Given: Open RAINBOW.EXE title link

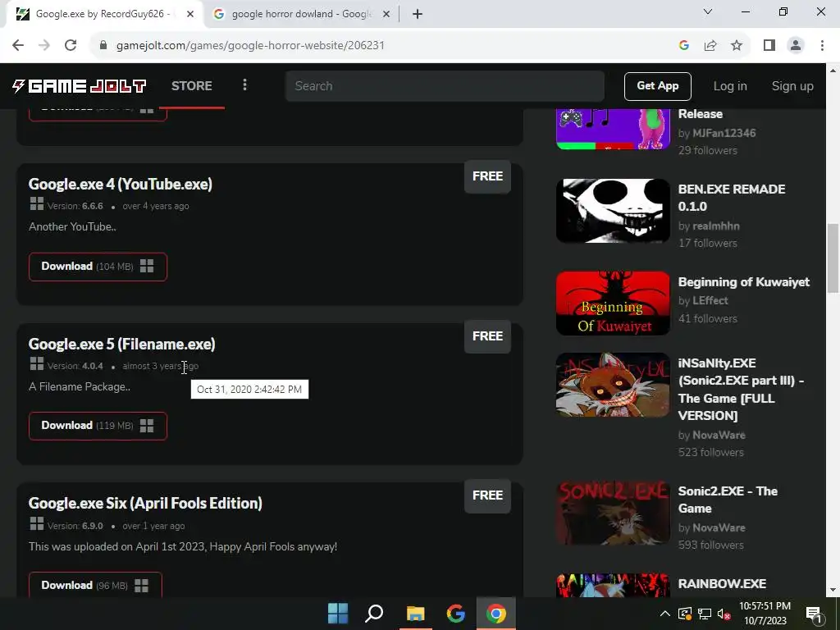Looking at the screenshot, I should 722,584.
